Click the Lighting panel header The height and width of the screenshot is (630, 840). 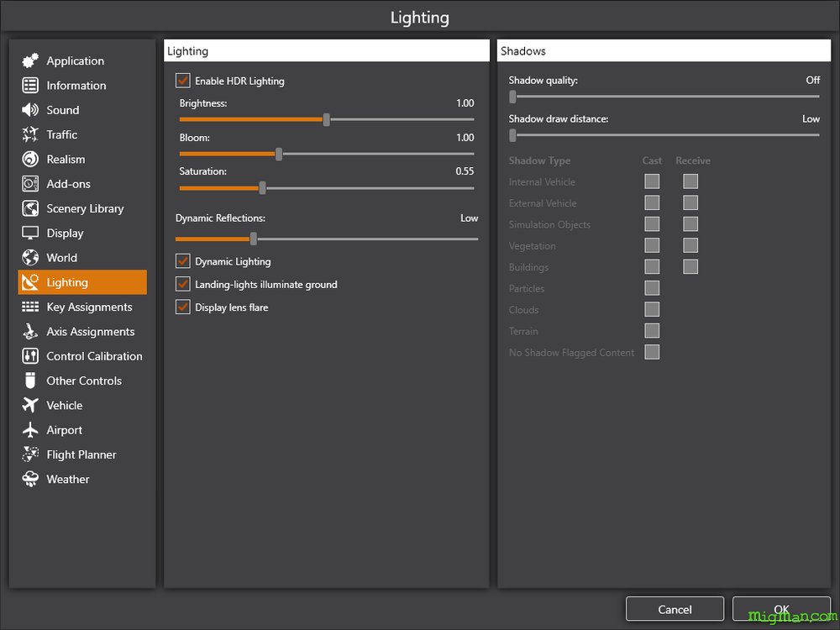(x=326, y=51)
